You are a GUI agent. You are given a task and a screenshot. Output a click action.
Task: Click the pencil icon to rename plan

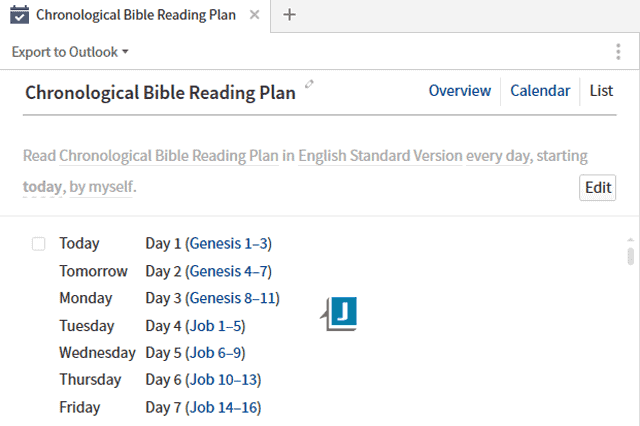pyautogui.click(x=309, y=84)
